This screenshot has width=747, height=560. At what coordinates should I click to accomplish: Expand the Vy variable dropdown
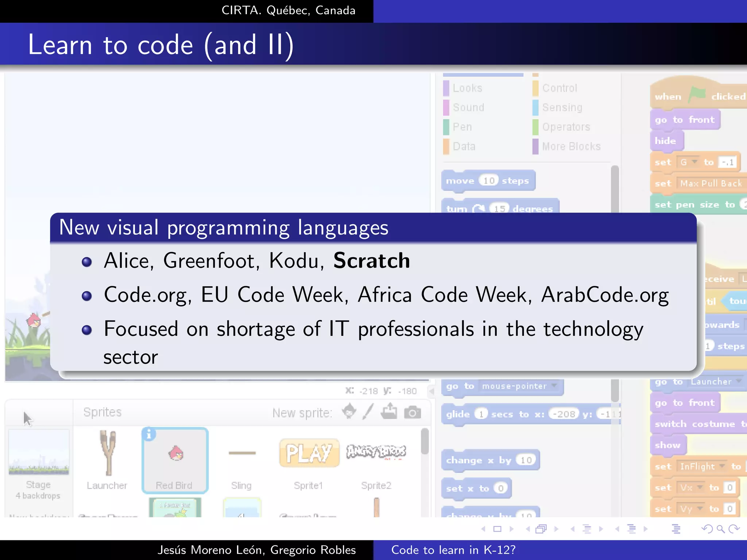[x=700, y=508]
